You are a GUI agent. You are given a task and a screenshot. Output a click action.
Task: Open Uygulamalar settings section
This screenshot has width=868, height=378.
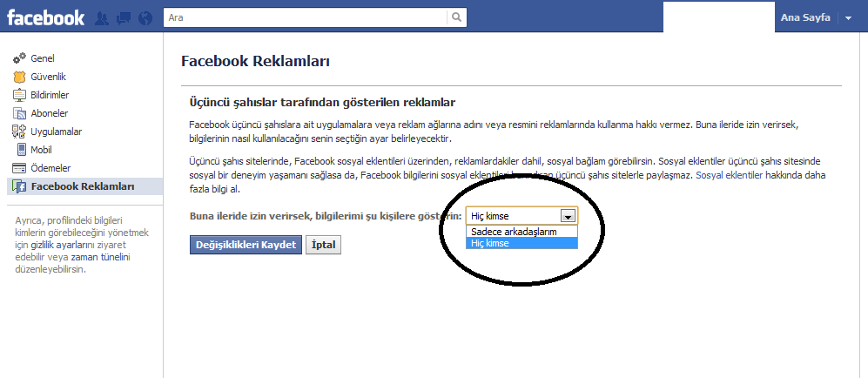click(57, 132)
